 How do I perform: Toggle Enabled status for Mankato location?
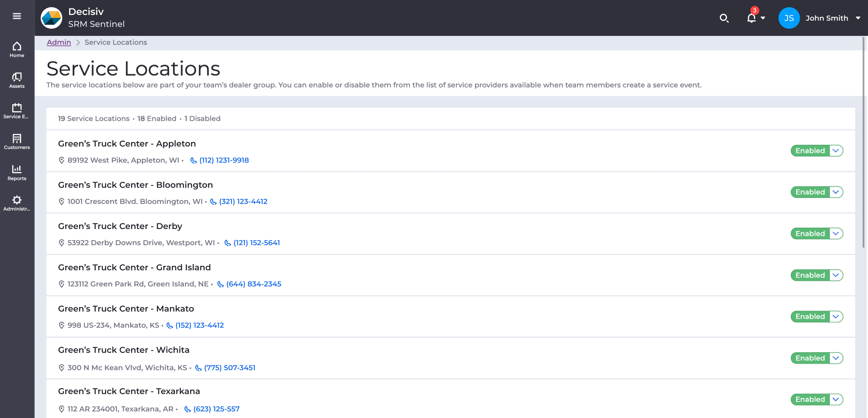(x=810, y=316)
